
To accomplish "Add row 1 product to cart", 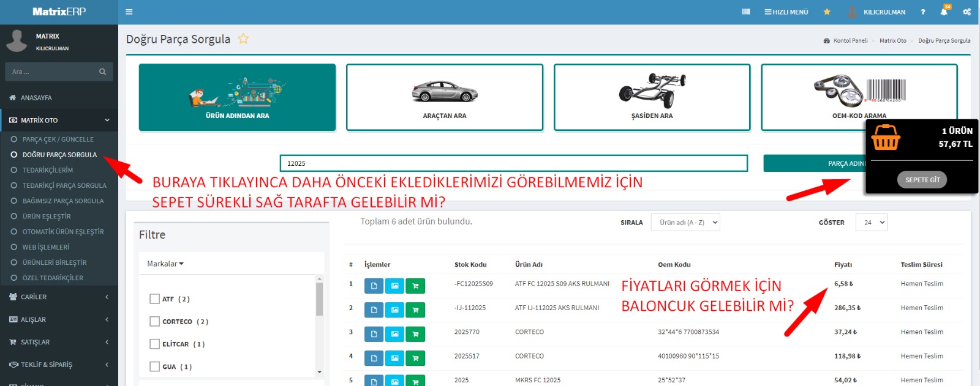I will (415, 286).
